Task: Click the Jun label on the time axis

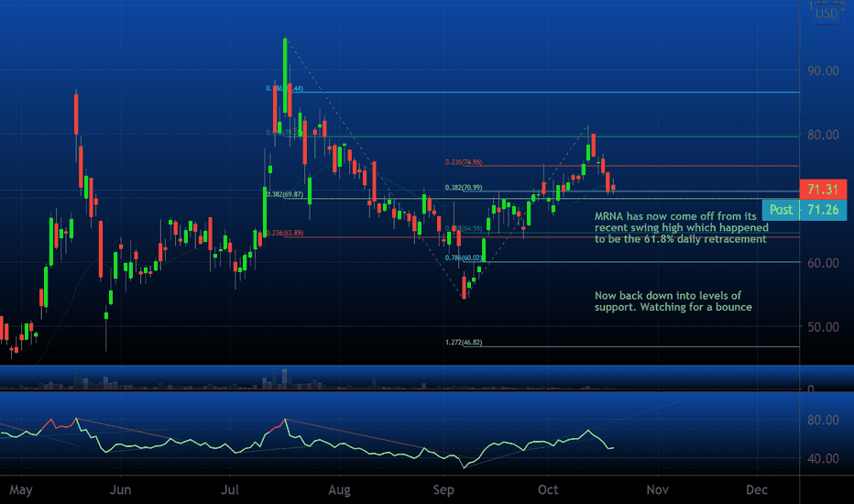Action: click(x=120, y=490)
